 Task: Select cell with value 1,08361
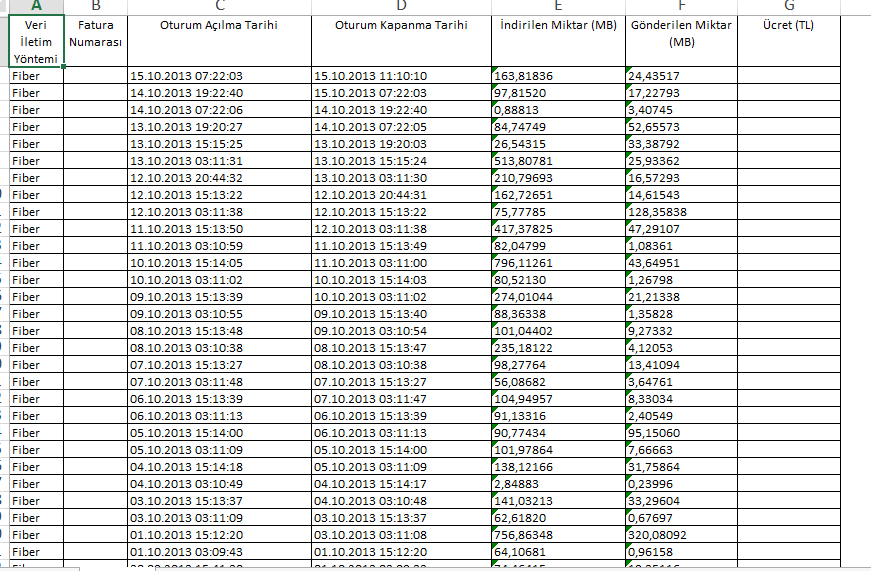pos(682,246)
